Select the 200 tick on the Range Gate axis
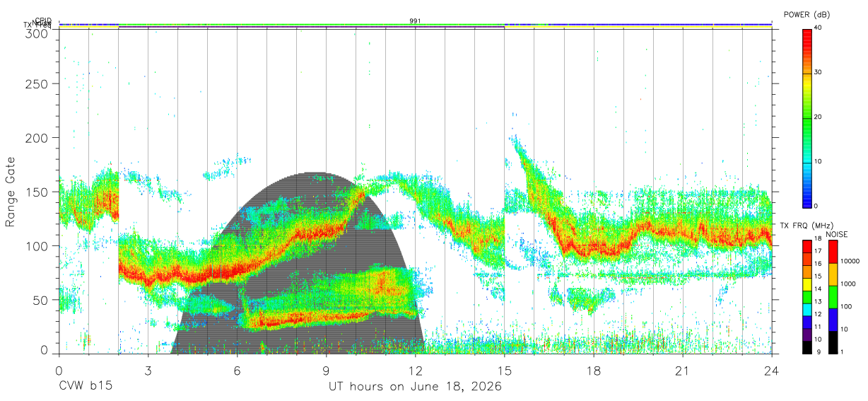The image size is (868, 401). tap(38, 137)
